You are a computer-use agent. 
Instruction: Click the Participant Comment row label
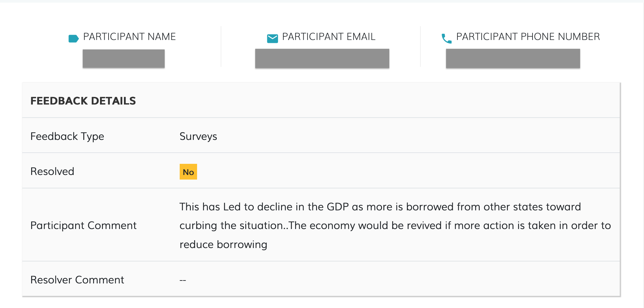83,225
